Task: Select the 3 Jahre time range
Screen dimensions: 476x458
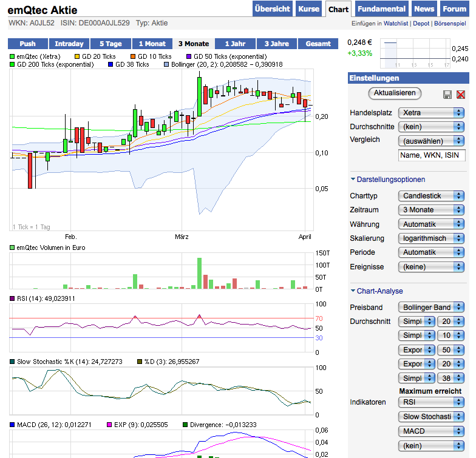Action: [277, 44]
